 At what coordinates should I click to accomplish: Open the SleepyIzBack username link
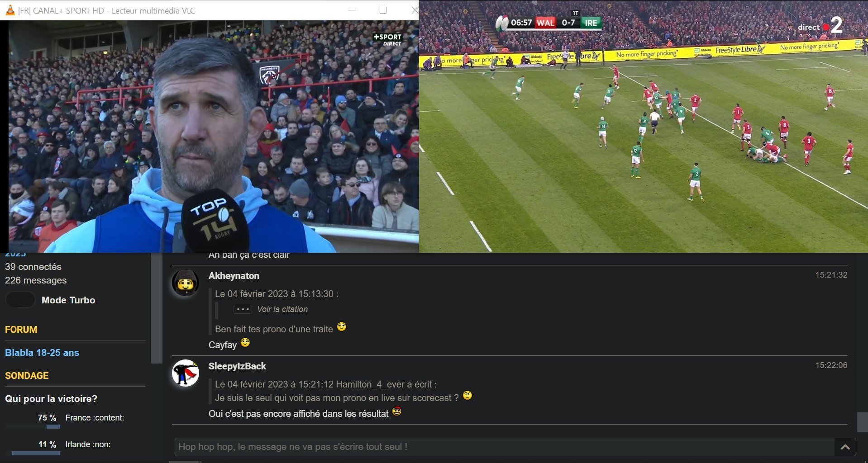tap(237, 366)
